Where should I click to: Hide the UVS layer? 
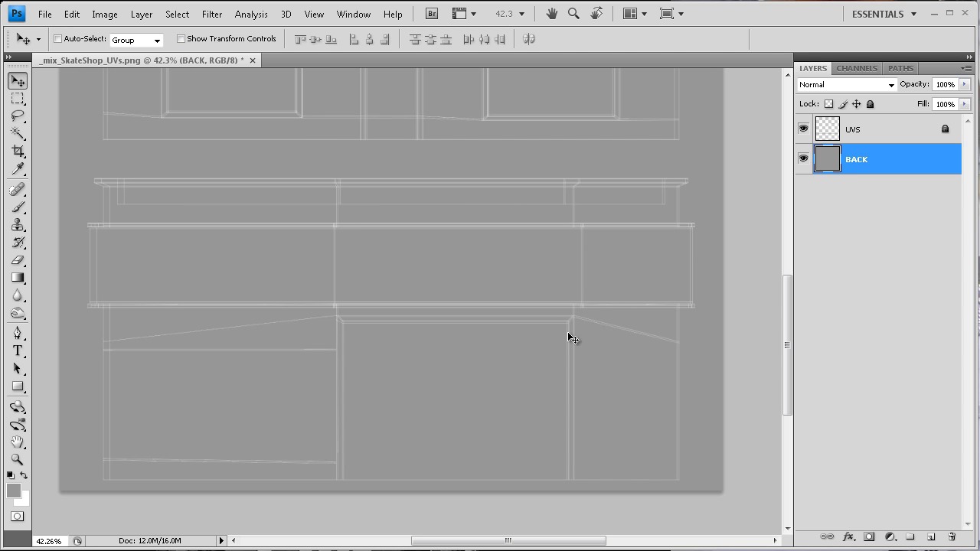[x=803, y=129]
